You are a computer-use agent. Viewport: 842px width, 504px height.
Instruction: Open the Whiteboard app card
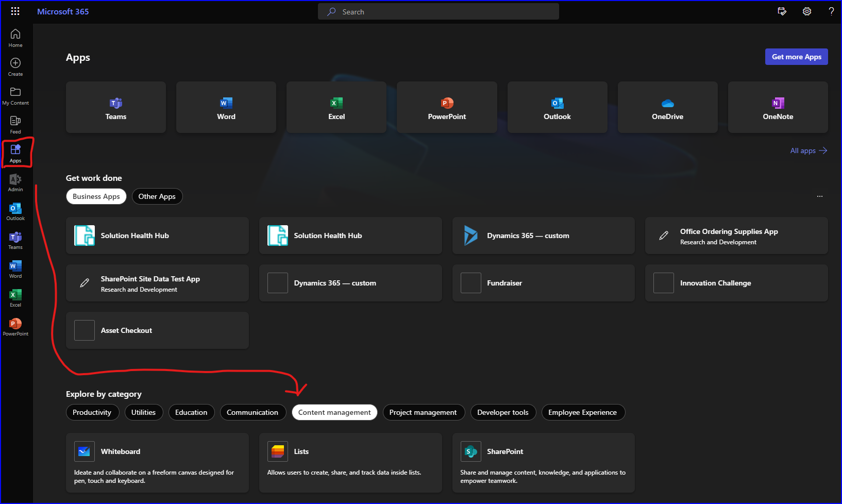point(157,463)
